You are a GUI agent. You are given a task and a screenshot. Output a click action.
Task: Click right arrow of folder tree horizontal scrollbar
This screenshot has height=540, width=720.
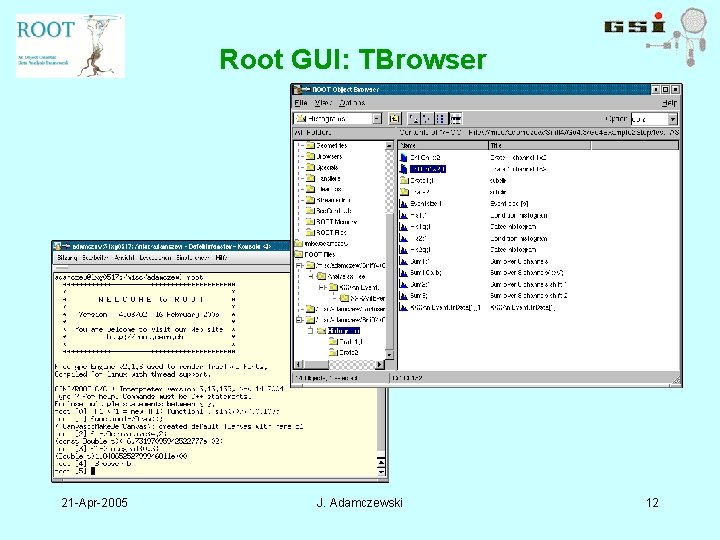(x=380, y=365)
